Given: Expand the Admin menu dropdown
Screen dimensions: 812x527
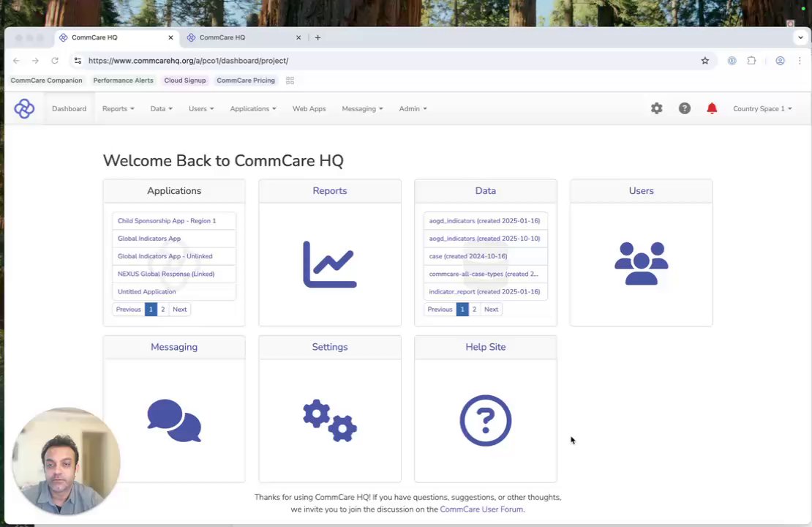Looking at the screenshot, I should tap(413, 109).
